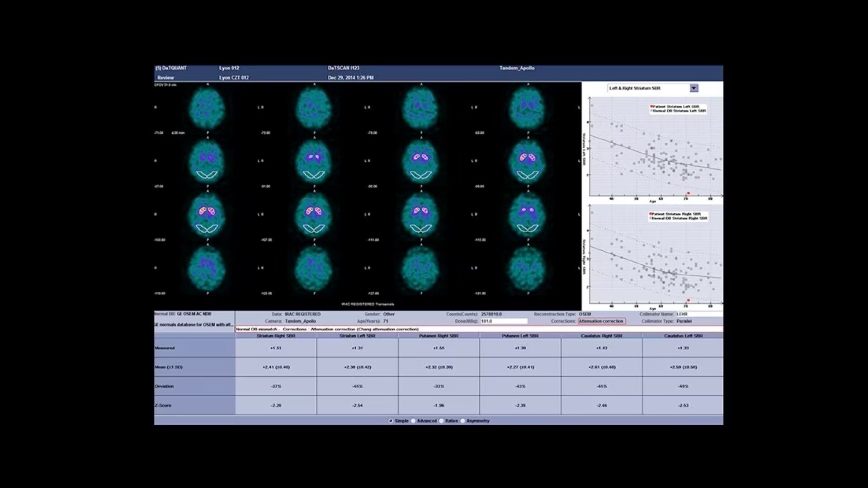The width and height of the screenshot is (868, 488).
Task: Click the brain slice labeled -103.00
Action: pyautogui.click(x=207, y=215)
